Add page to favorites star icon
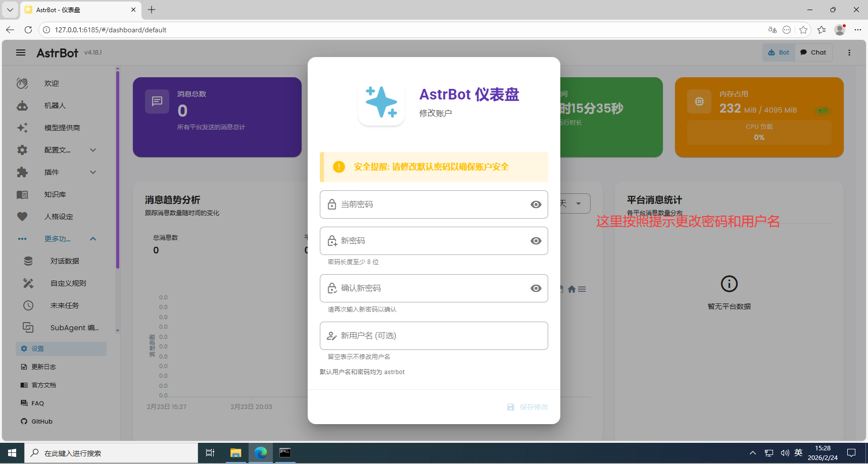 pyautogui.click(x=803, y=30)
